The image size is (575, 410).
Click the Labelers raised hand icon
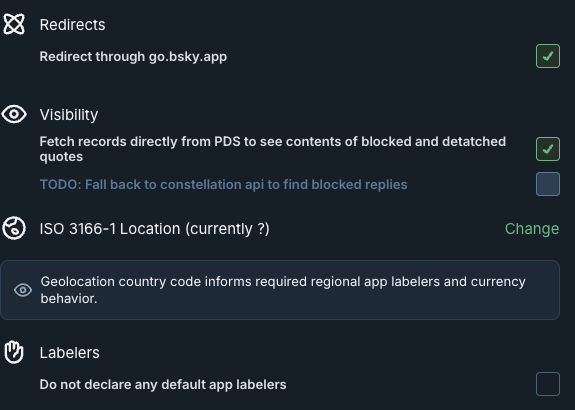(x=14, y=352)
